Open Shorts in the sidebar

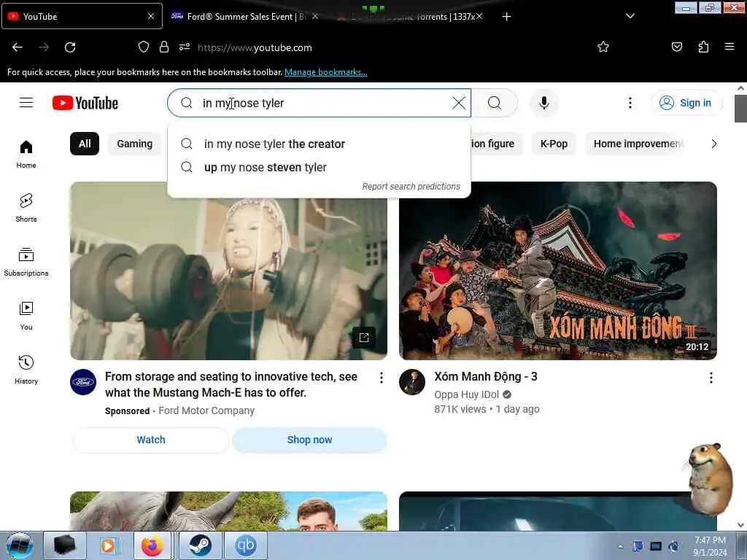pos(26,208)
